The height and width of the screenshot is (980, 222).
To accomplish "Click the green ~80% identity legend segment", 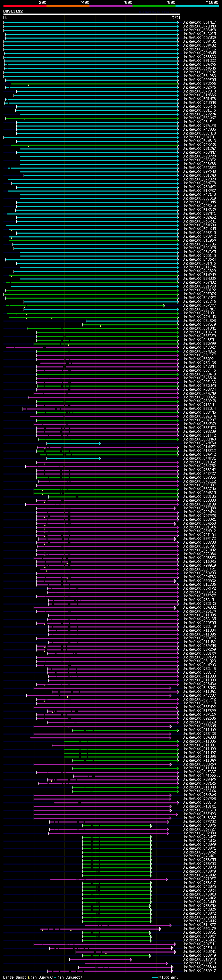I will [x=154, y=6].
